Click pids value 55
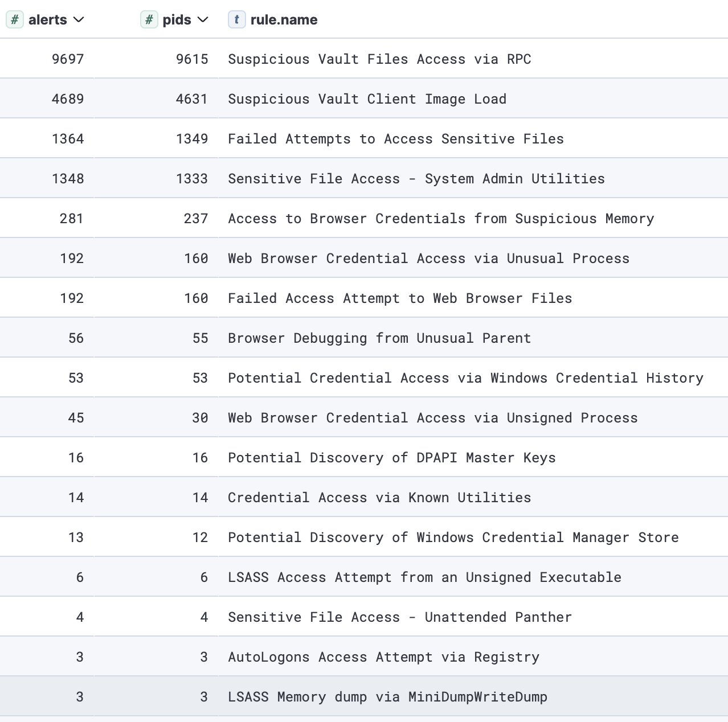 [200, 338]
